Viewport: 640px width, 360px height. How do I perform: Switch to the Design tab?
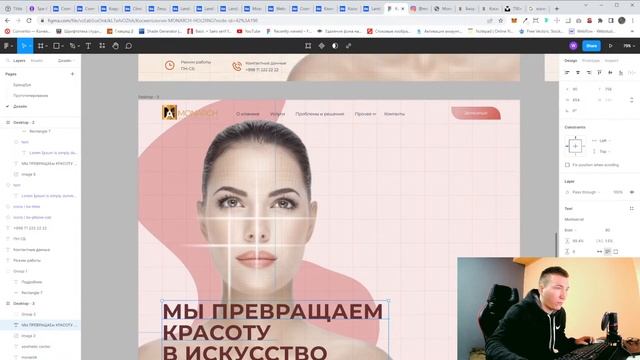point(571,60)
